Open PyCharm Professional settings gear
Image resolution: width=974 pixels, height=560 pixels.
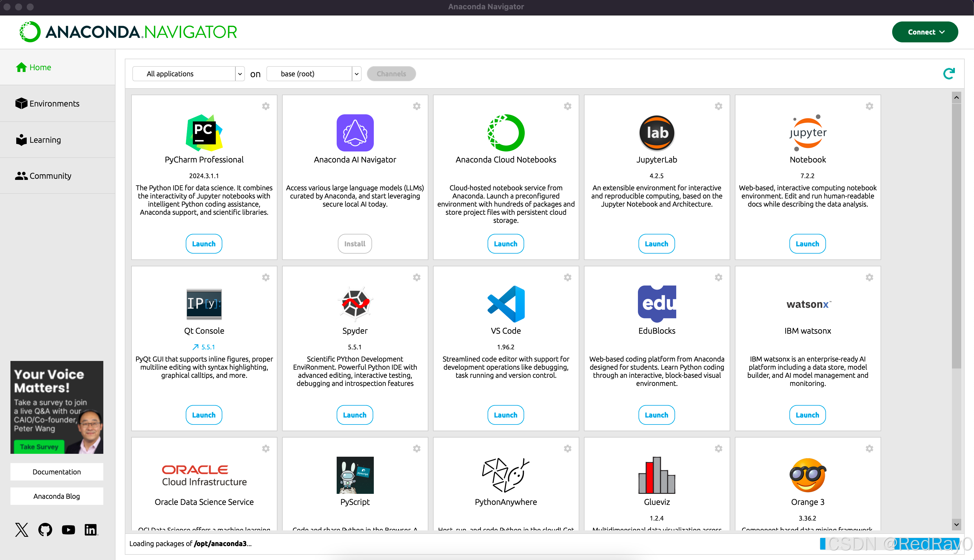point(266,106)
